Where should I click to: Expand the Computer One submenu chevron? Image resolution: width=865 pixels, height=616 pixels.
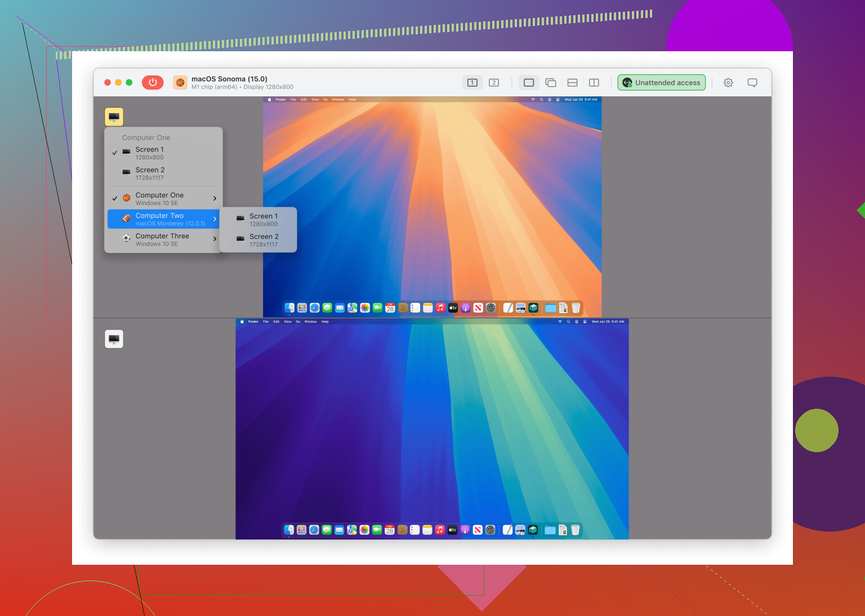click(x=215, y=198)
